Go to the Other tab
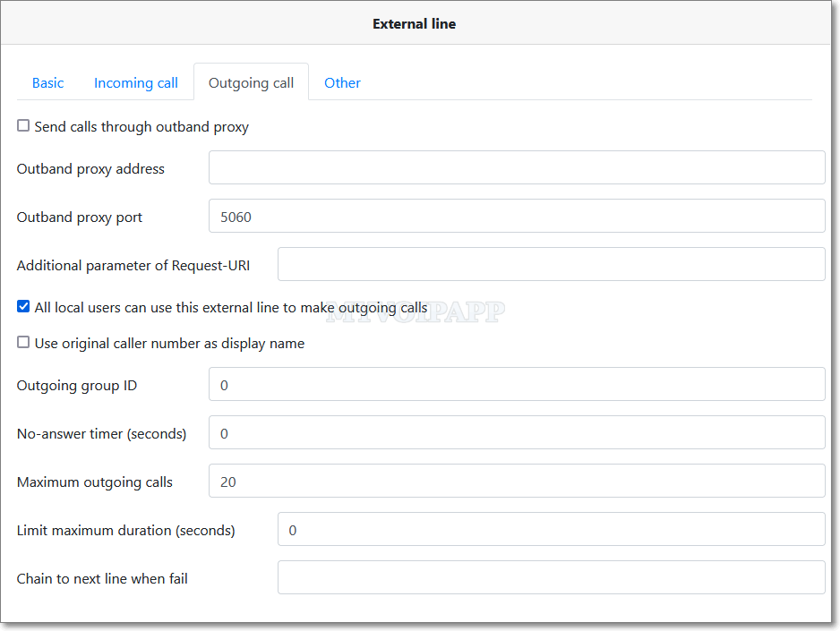The width and height of the screenshot is (840, 631). pos(342,83)
